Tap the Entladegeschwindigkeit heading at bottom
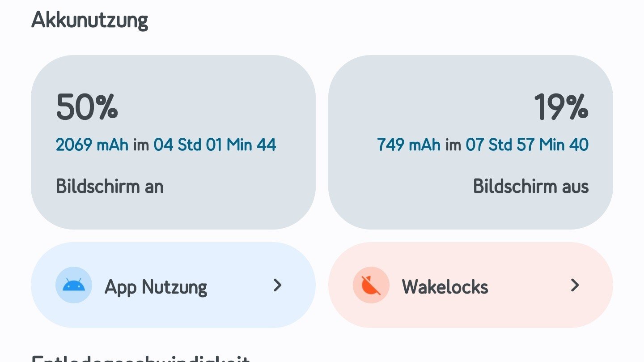The width and height of the screenshot is (644, 362). coord(140,359)
